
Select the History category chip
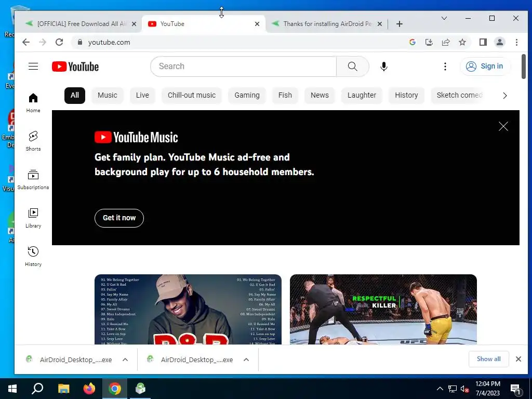406,96
